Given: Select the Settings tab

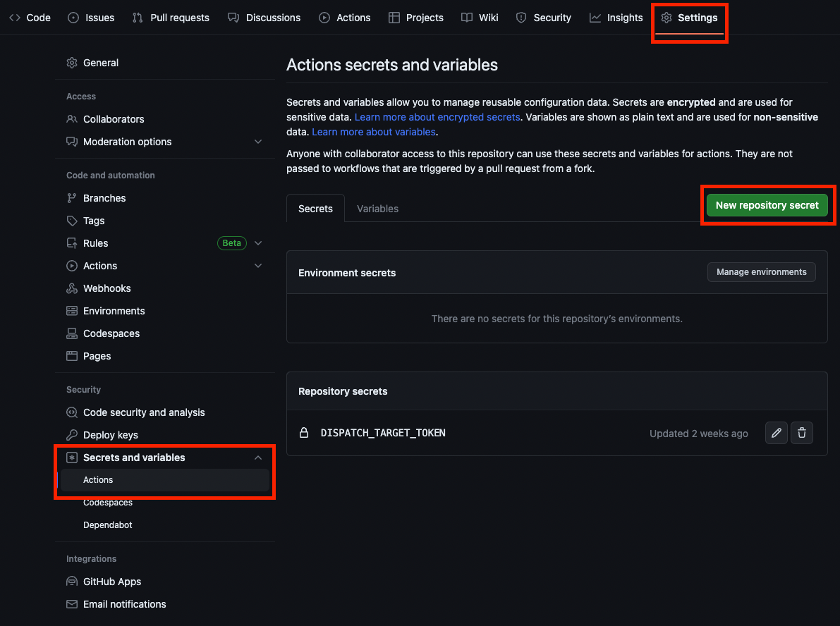Looking at the screenshot, I should (689, 18).
